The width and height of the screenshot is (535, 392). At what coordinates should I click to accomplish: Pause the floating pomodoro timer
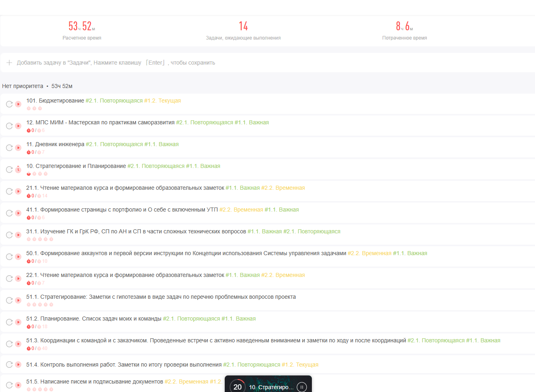(301, 387)
